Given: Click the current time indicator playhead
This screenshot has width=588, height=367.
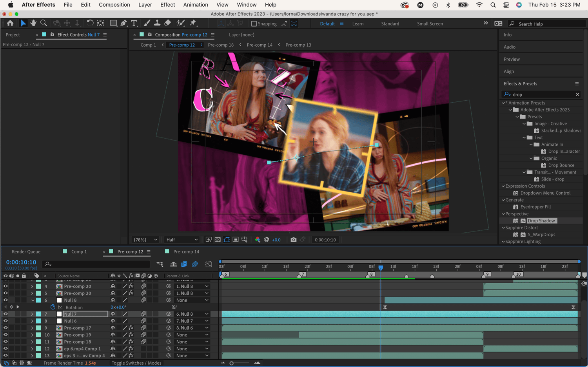Looking at the screenshot, I should click(x=381, y=268).
